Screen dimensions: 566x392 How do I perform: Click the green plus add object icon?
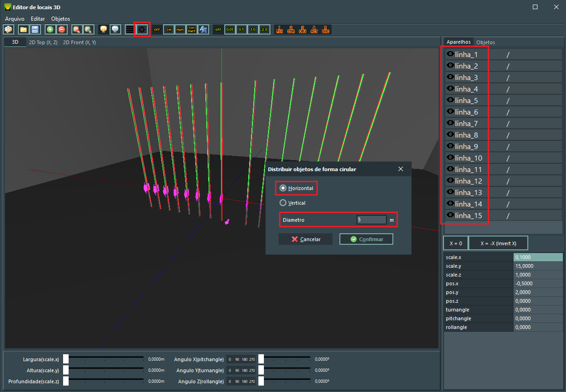click(x=50, y=29)
